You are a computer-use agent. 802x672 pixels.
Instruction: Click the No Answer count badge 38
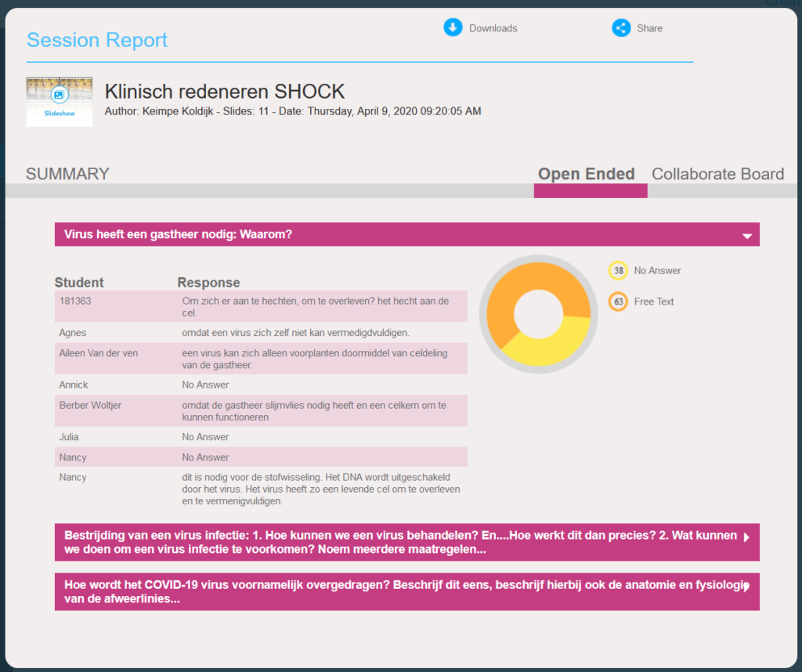618,271
